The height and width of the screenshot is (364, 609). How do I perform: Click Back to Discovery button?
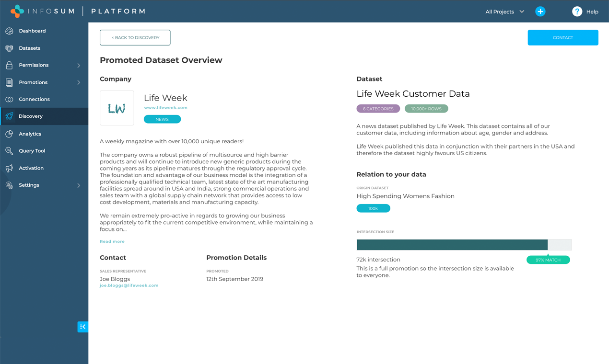135,37
